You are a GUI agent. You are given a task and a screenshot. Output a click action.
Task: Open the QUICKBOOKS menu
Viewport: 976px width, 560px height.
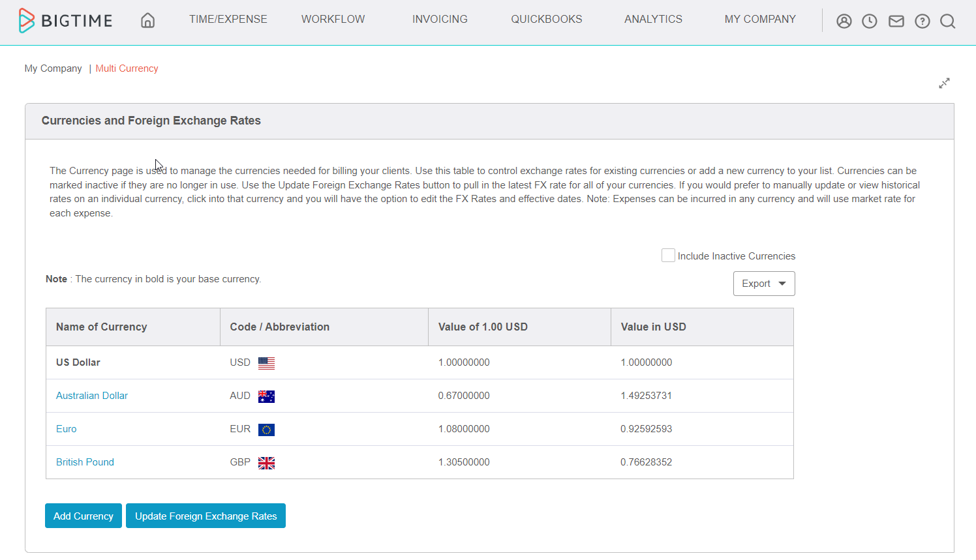(547, 20)
